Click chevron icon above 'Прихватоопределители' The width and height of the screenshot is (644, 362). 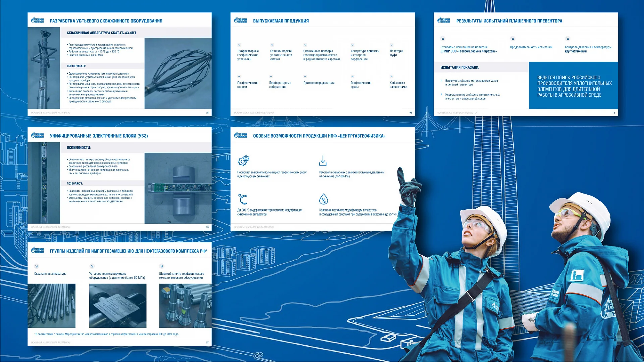tap(305, 77)
